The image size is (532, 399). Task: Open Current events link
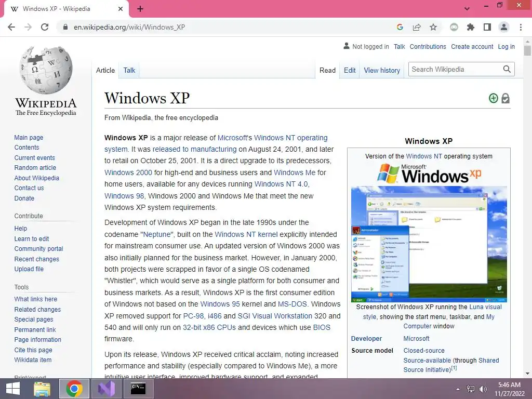(34, 158)
